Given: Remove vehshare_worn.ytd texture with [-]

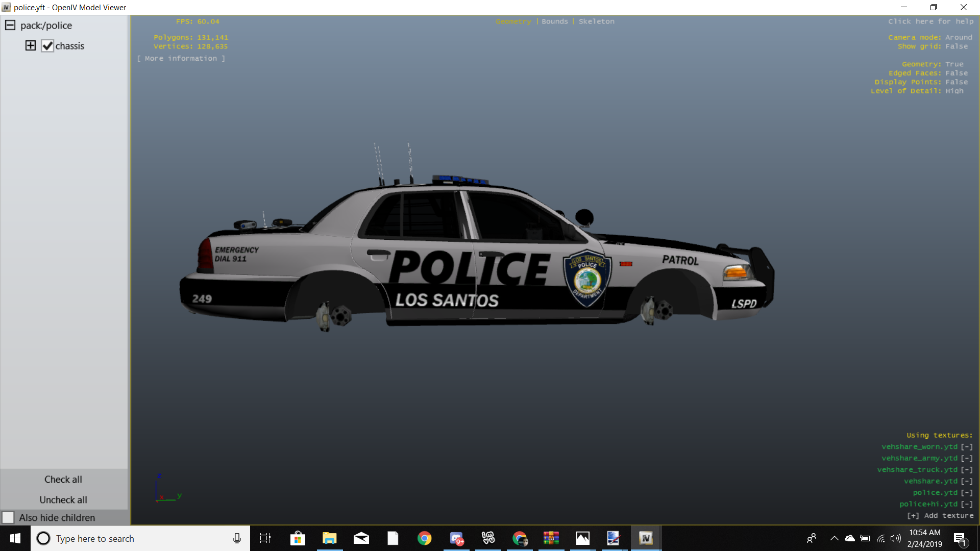Looking at the screenshot, I should [x=967, y=447].
